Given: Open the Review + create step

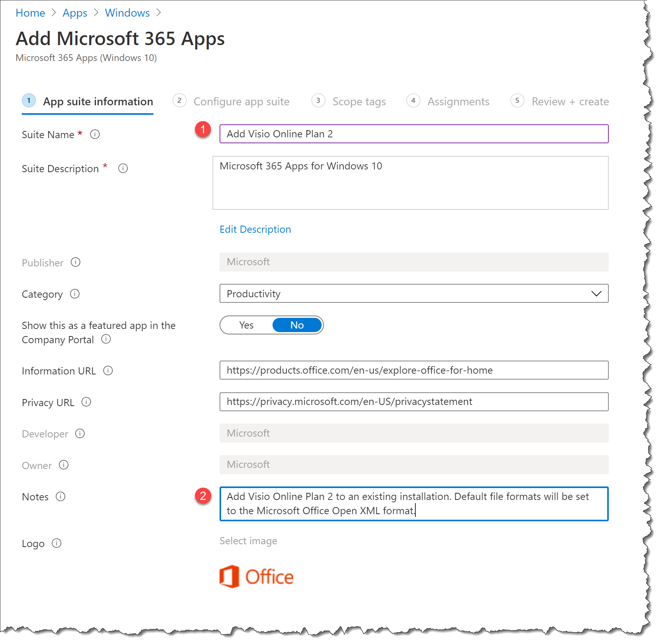Looking at the screenshot, I should pos(570,101).
